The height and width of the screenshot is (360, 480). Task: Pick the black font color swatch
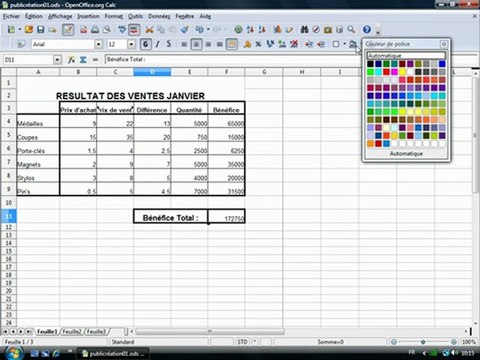click(x=370, y=64)
